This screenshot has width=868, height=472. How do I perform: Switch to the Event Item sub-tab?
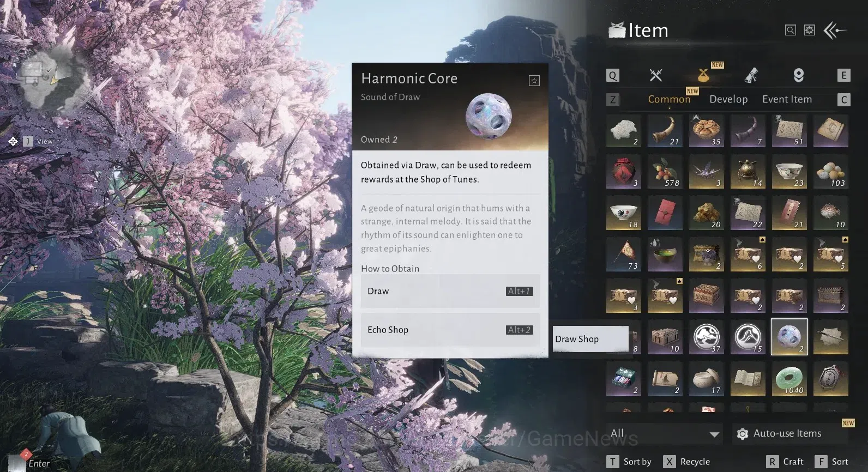click(x=787, y=99)
